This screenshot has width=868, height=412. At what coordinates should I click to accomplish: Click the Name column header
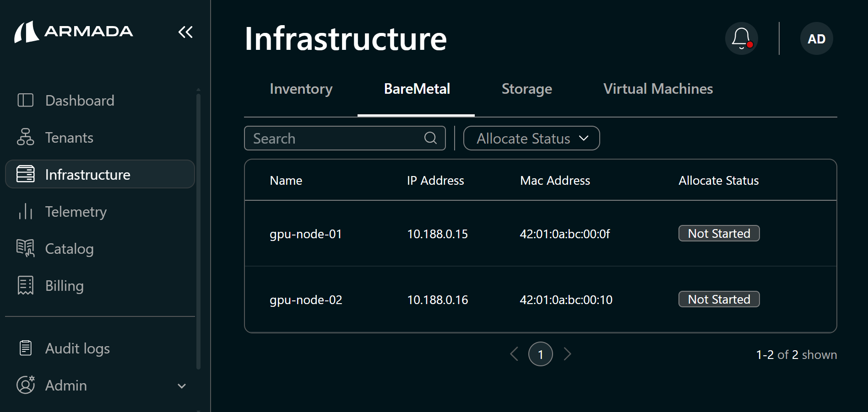pos(286,181)
